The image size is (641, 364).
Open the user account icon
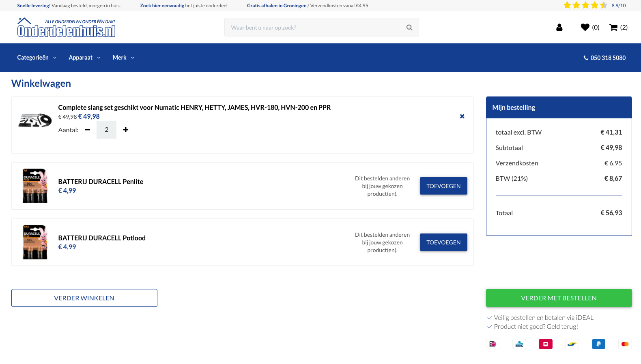(x=559, y=28)
